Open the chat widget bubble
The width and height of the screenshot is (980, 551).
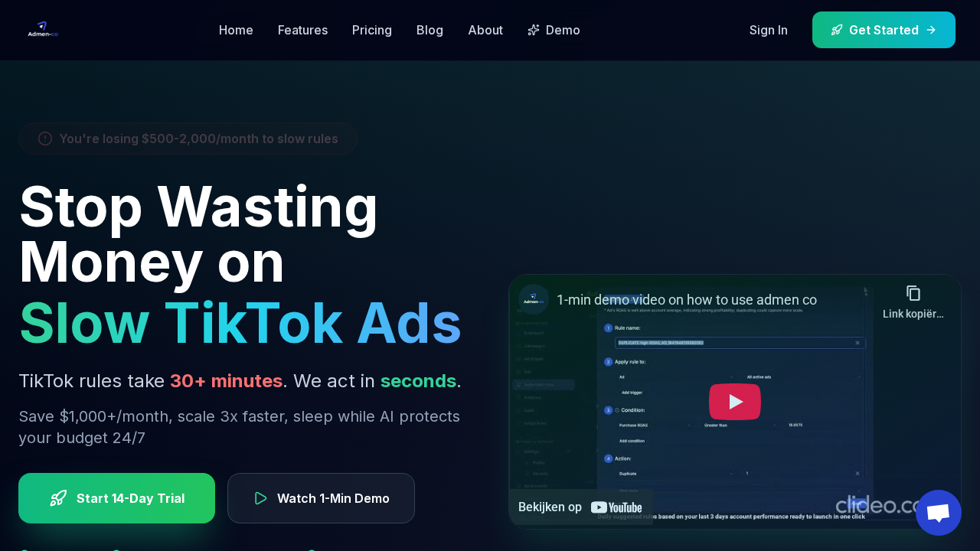click(x=938, y=512)
